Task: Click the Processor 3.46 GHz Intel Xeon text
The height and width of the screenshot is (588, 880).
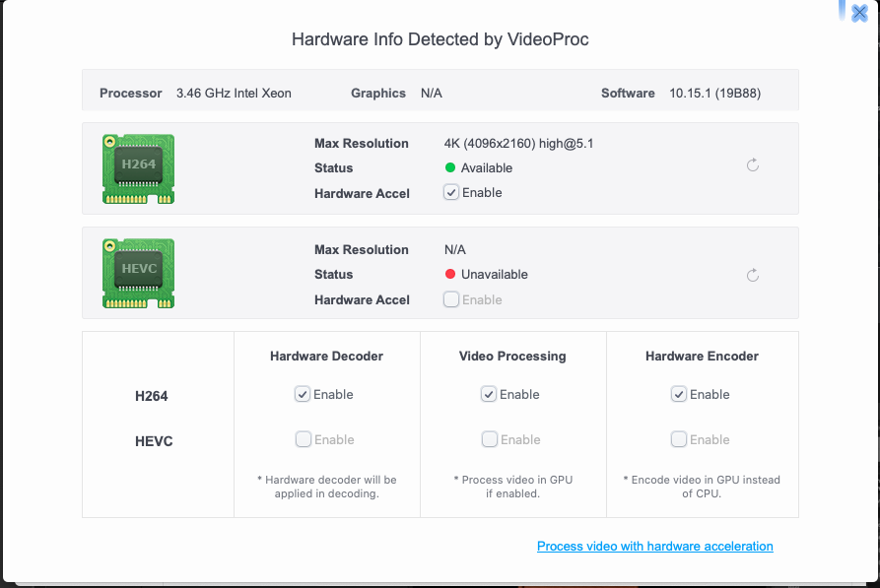Action: click(234, 94)
